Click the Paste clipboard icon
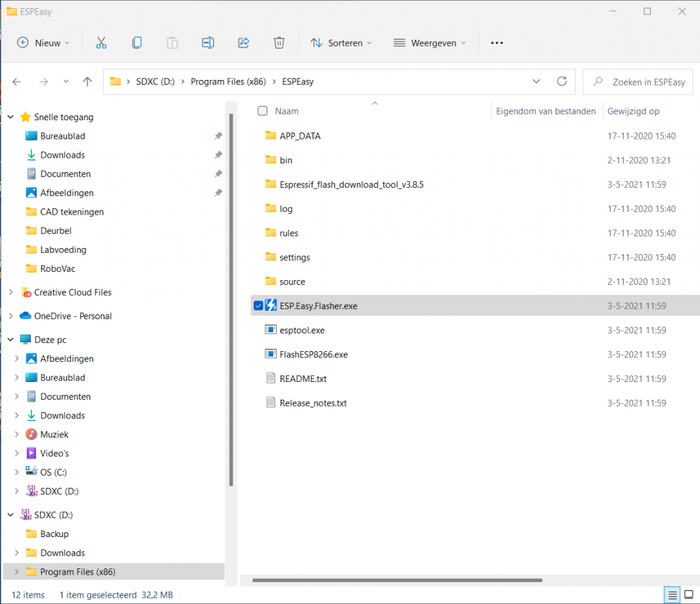Image resolution: width=700 pixels, height=604 pixels. 172,43
